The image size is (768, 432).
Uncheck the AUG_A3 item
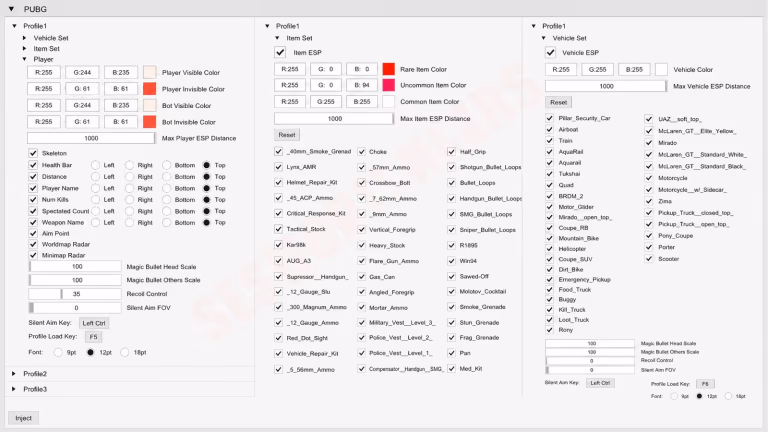tap(278, 261)
